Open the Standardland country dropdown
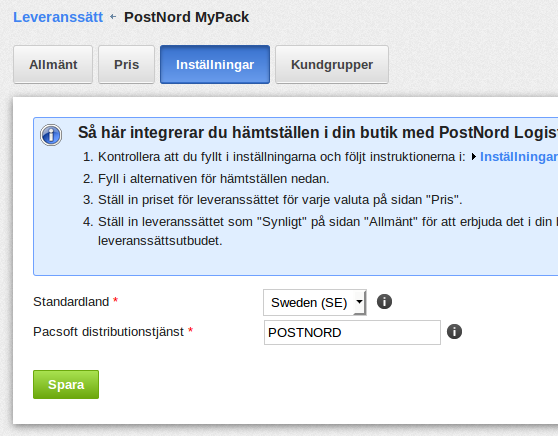Image resolution: width=558 pixels, height=436 pixels. 315,303
